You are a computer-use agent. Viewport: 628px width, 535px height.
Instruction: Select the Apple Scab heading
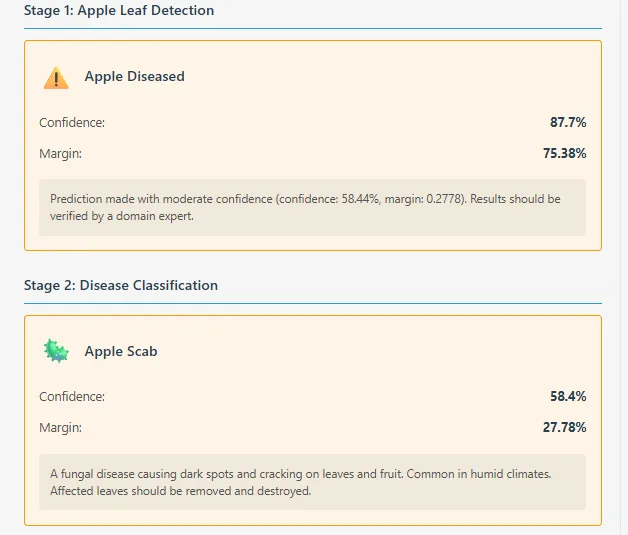(121, 351)
